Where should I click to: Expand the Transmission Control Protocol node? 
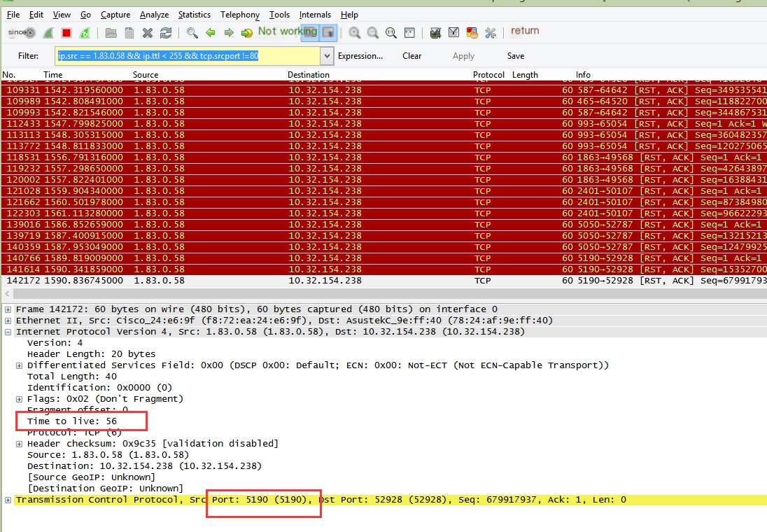coord(8,500)
